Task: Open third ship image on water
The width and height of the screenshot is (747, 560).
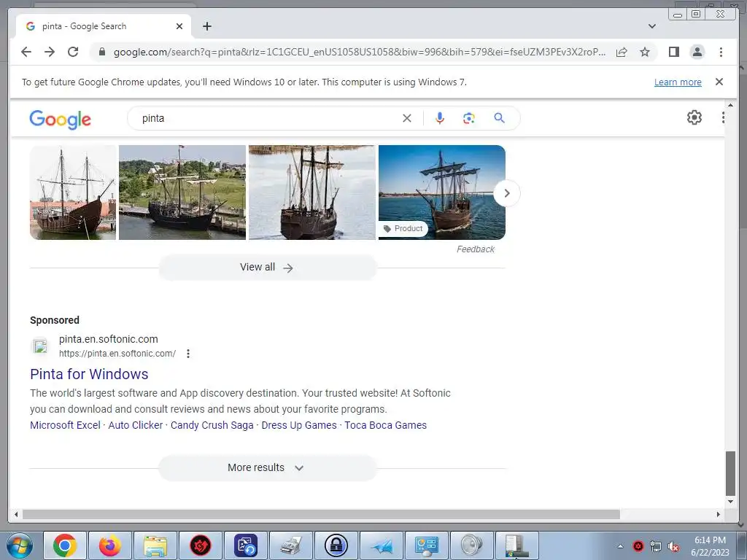Action: tap(312, 192)
